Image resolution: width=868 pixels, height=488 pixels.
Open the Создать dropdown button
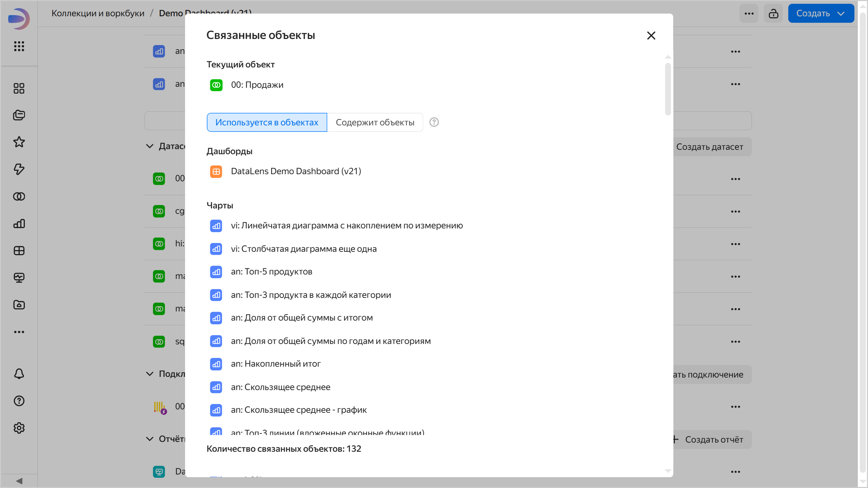click(x=821, y=14)
